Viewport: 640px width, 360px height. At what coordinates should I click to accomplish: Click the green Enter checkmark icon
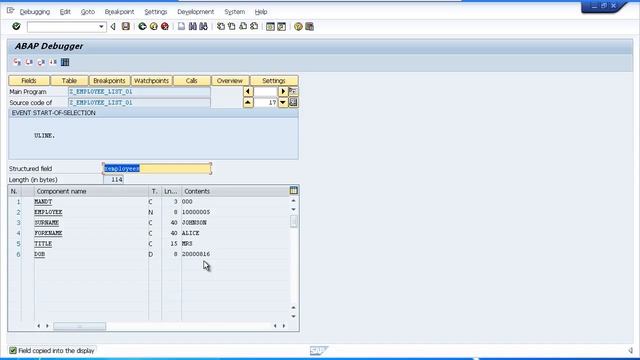coord(16,27)
